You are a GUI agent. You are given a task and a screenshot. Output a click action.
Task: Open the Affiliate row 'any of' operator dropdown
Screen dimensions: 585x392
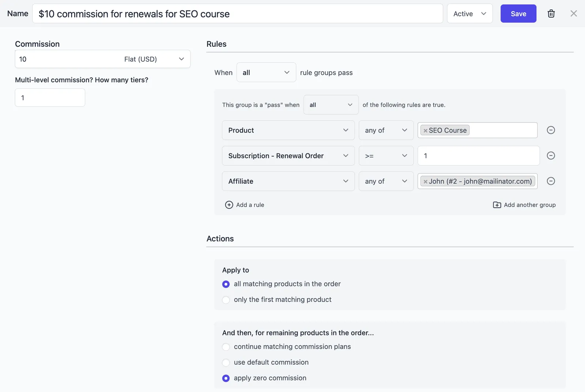click(x=386, y=182)
